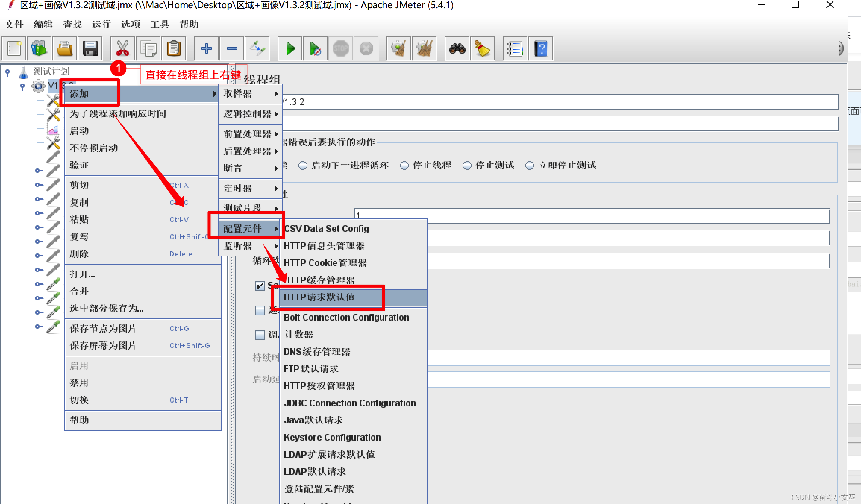
Task: Select JDBC Connection Configuration entry
Action: tap(353, 403)
